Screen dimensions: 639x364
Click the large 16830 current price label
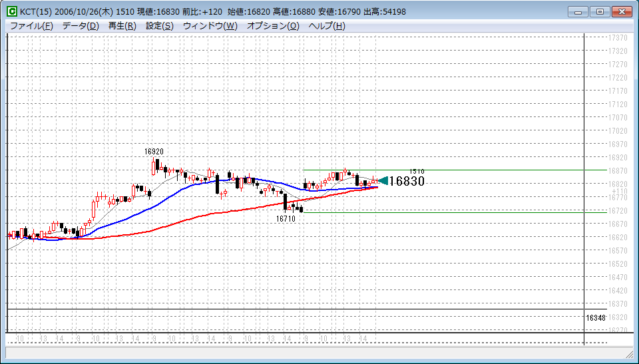[407, 181]
